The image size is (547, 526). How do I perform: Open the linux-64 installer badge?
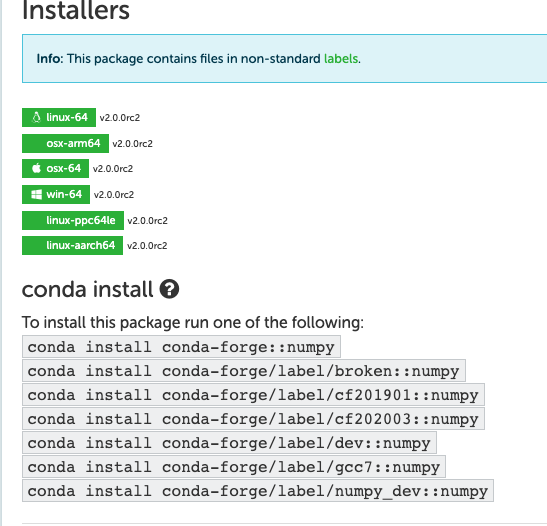point(59,118)
